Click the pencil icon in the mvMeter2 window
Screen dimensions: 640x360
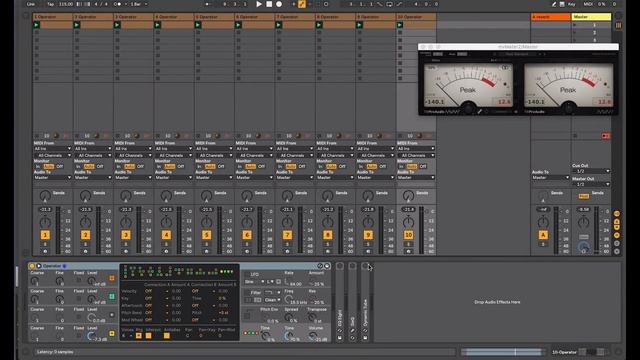[x=480, y=111]
